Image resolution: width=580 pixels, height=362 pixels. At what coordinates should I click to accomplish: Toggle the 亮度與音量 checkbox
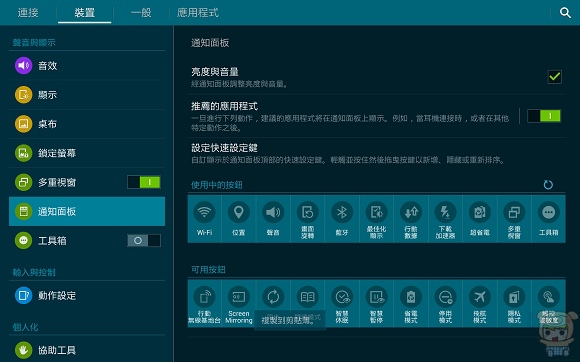pos(554,77)
